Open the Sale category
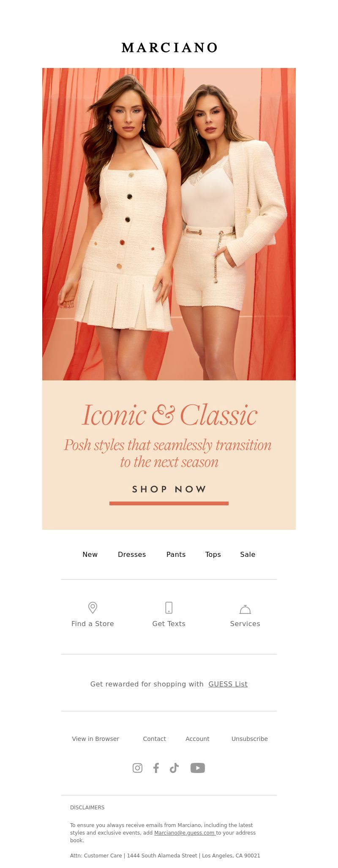The width and height of the screenshot is (338, 868). point(248,554)
